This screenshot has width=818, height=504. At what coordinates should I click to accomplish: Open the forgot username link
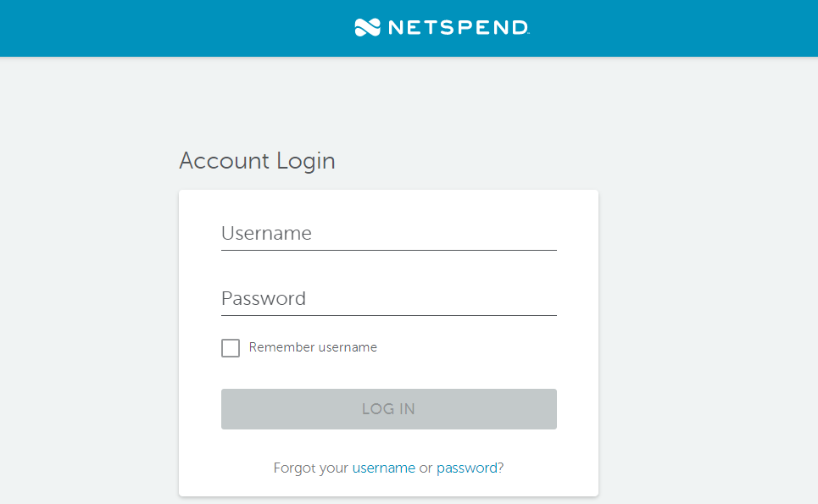(x=383, y=468)
